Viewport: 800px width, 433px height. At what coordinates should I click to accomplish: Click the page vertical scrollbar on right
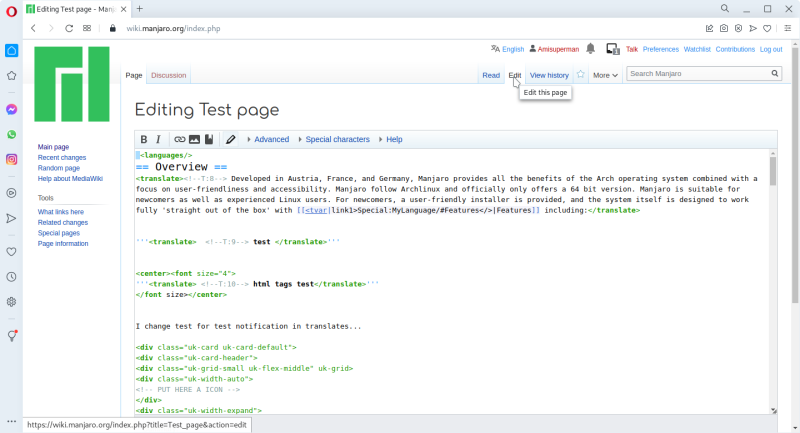pyautogui.click(x=795, y=176)
